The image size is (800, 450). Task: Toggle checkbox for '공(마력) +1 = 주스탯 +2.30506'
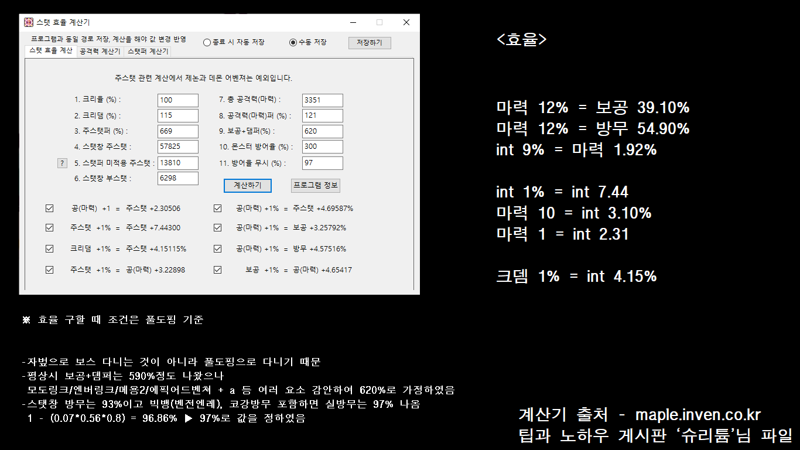(49, 208)
